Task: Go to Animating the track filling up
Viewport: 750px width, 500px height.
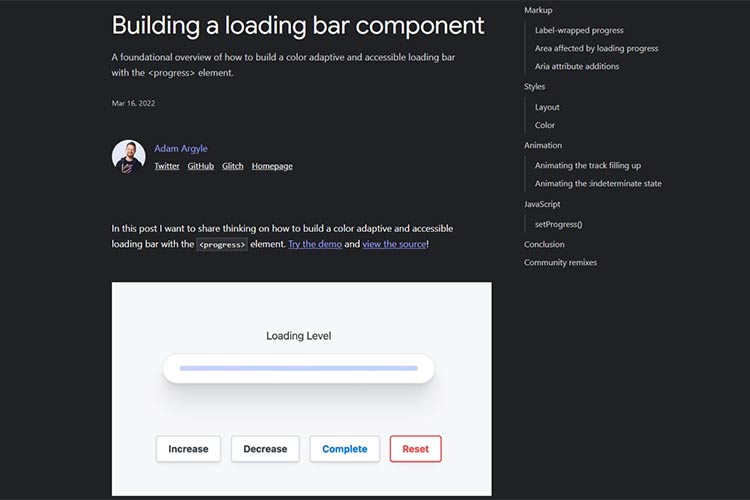Action: (588, 166)
